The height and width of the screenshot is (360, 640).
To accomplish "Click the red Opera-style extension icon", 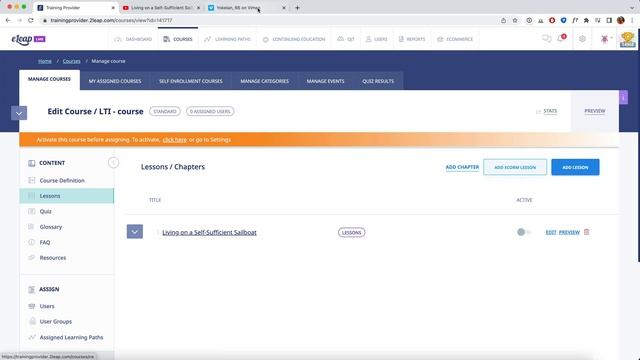I will coord(552,20).
